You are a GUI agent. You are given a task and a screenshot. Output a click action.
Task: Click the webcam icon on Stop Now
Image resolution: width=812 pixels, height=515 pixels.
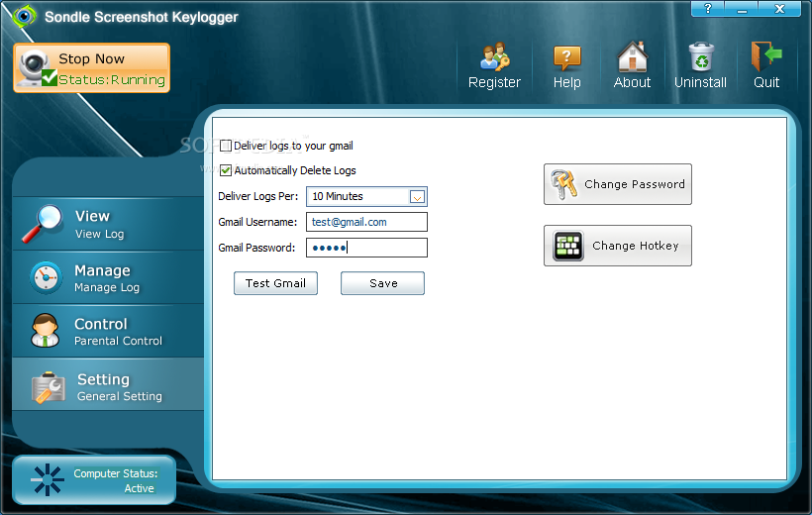pos(36,68)
